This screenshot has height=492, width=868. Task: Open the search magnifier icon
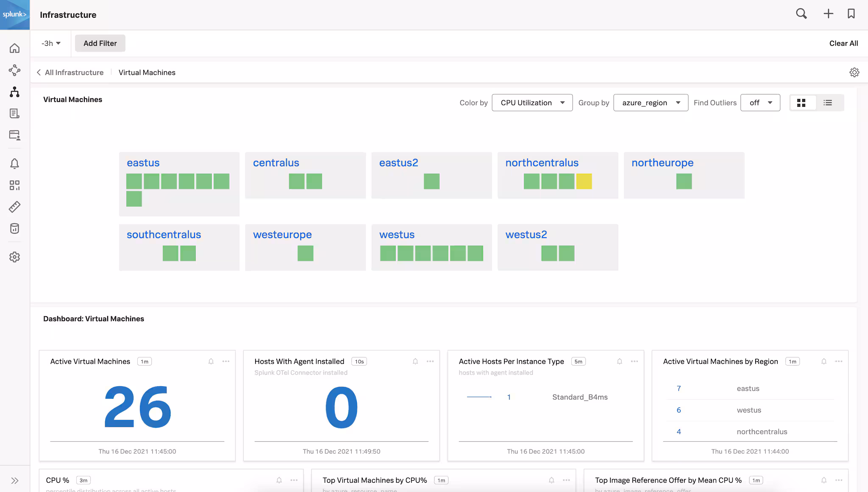801,14
